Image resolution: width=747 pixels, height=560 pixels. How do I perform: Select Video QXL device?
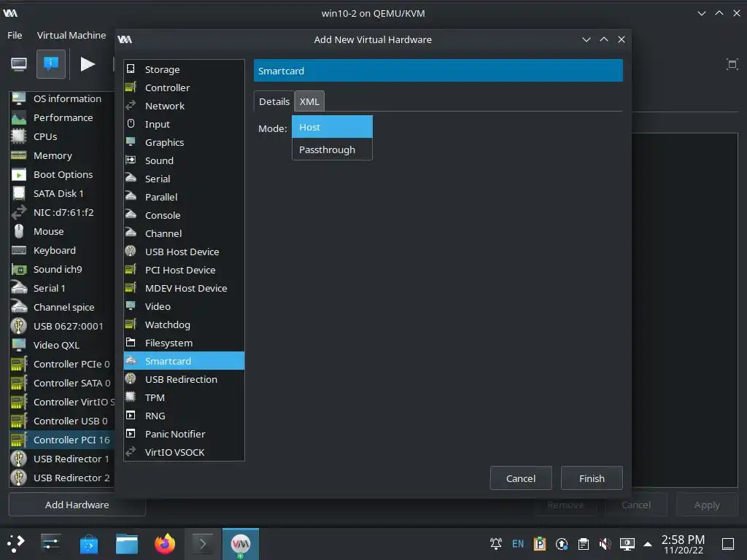click(x=62, y=345)
